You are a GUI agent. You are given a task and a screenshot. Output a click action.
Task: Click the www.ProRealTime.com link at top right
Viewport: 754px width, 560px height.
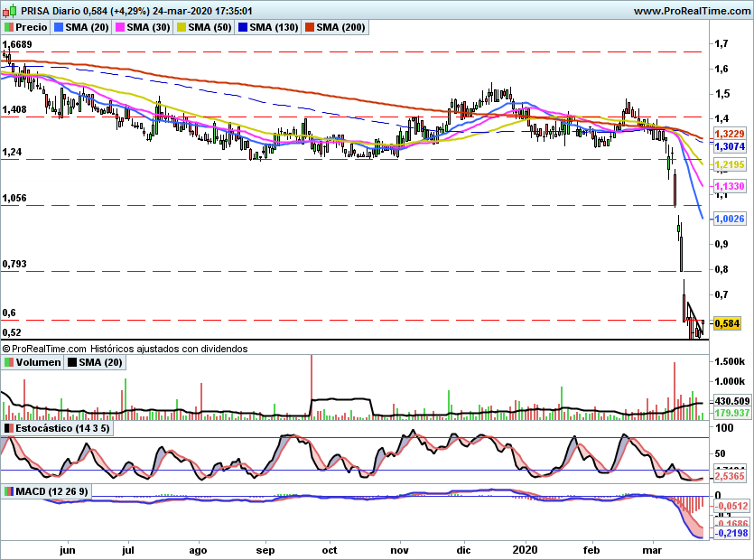[691, 11]
